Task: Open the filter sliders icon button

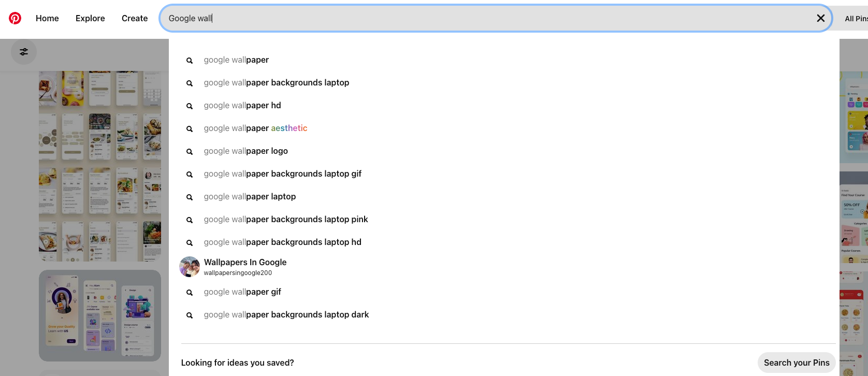Action: (24, 52)
